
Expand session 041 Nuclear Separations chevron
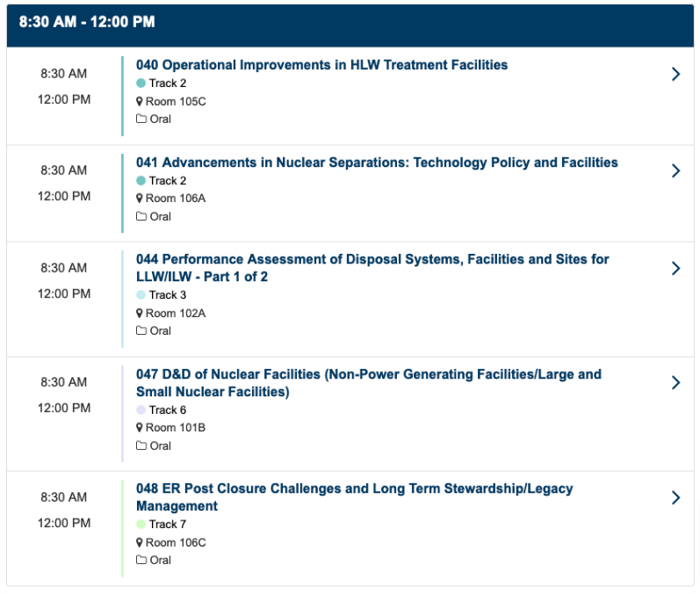tap(675, 171)
